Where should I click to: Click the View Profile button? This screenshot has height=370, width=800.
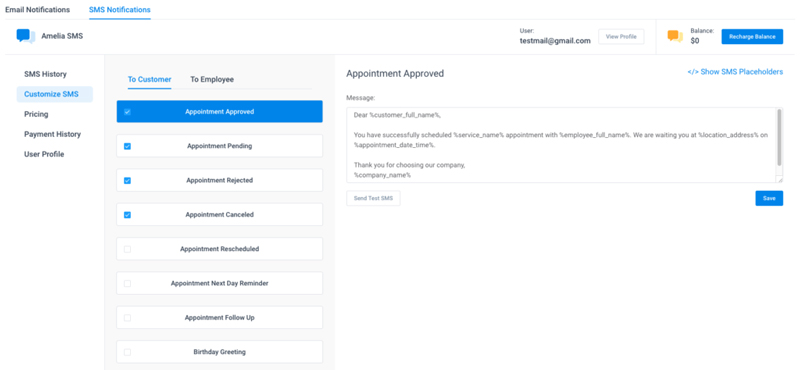point(621,37)
